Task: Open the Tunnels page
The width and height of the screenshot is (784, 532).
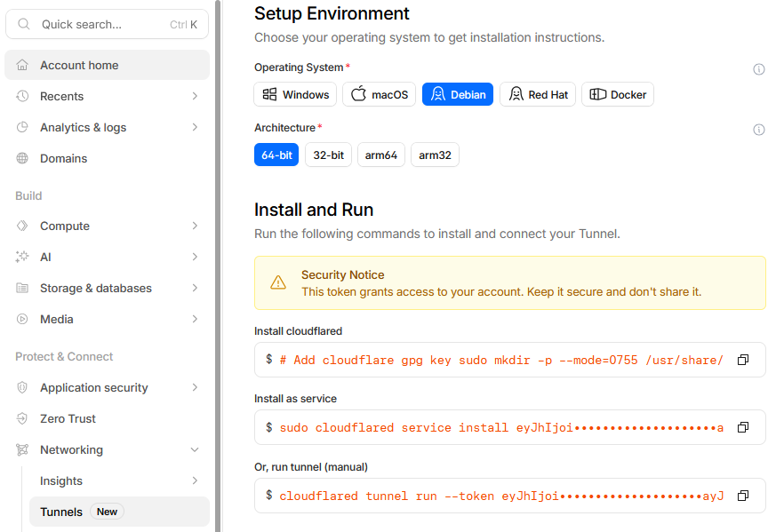Action: (61, 512)
